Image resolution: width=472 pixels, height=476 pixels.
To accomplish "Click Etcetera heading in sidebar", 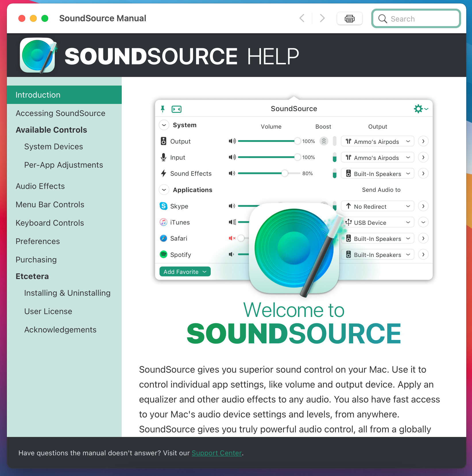I will [x=32, y=276].
